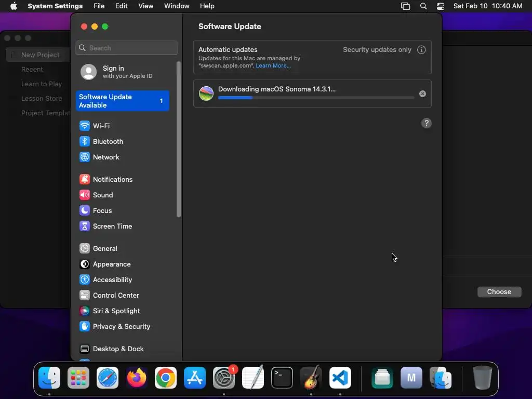Viewport: 532px width, 399px height.
Task: Open the Edit menu
Action: [x=121, y=6]
